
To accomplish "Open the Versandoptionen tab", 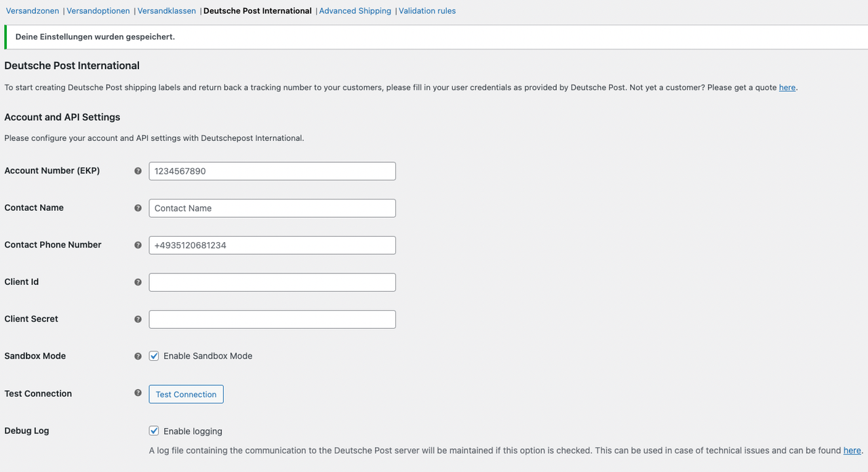I will pos(98,11).
